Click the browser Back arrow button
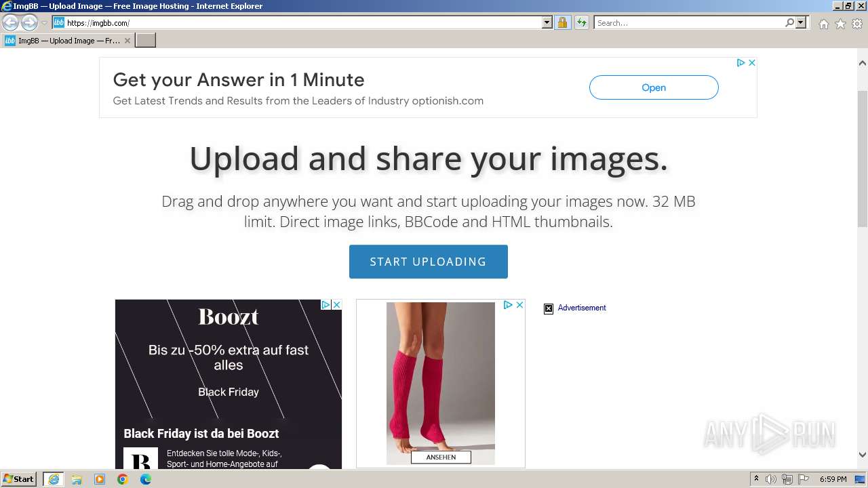Image resolution: width=868 pixels, height=488 pixels. [10, 23]
